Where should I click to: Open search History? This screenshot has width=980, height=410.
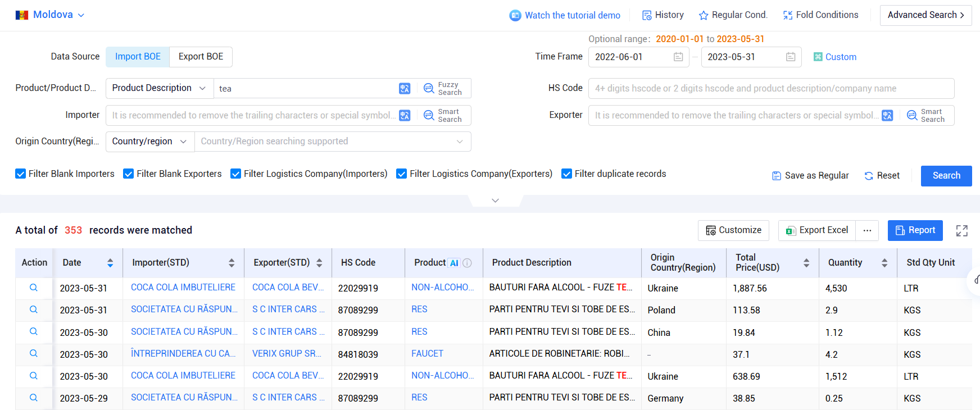[663, 15]
